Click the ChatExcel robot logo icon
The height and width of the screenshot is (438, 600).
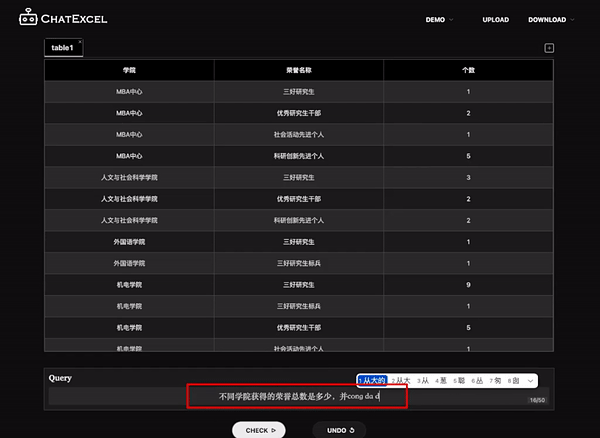point(28,19)
